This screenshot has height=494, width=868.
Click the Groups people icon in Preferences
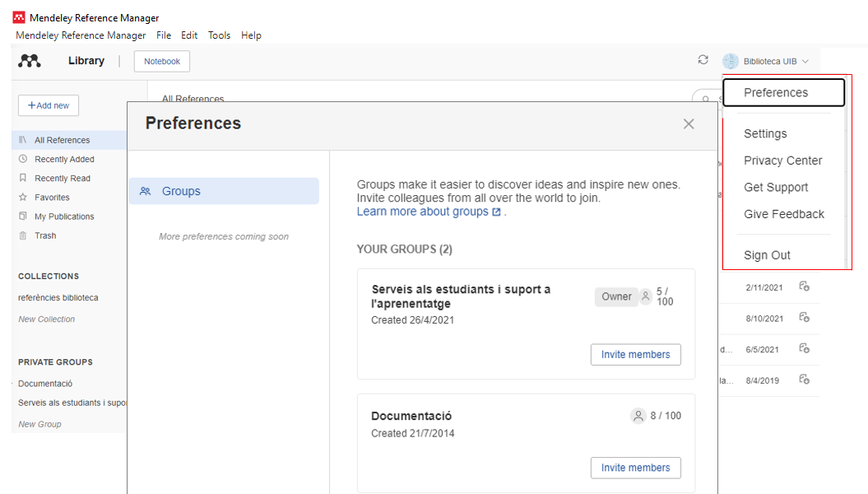coord(145,191)
